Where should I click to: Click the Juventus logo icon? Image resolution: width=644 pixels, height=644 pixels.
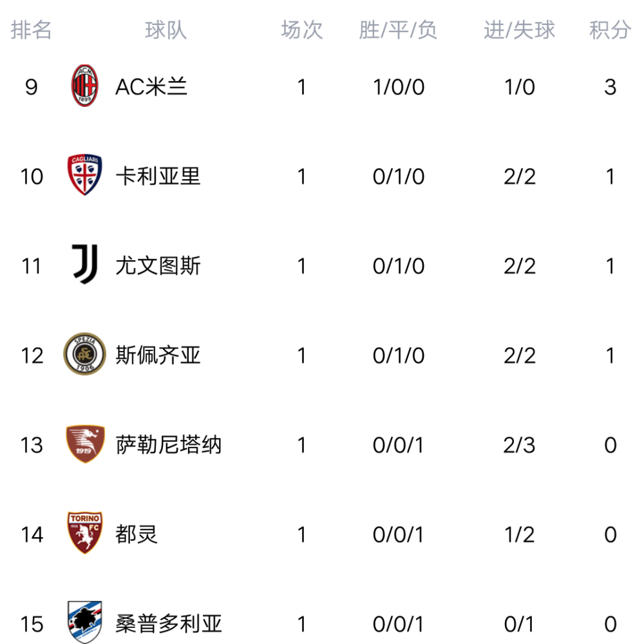coord(84,265)
